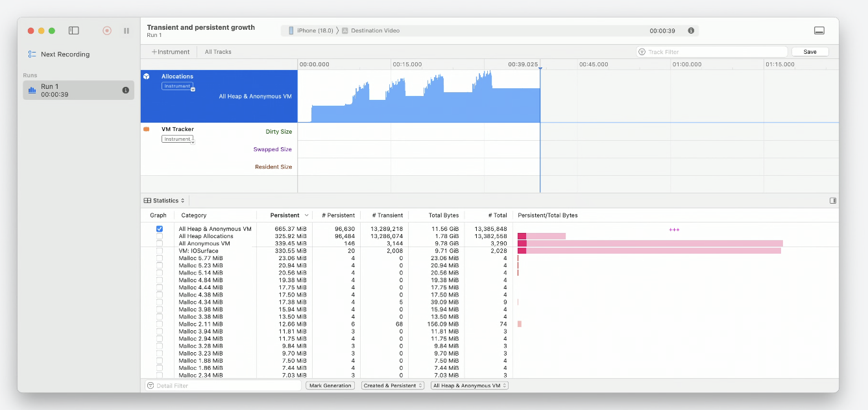Check Malloc 5.77 MiB graph checkbox
Screen dimensions: 868x410
160,258
